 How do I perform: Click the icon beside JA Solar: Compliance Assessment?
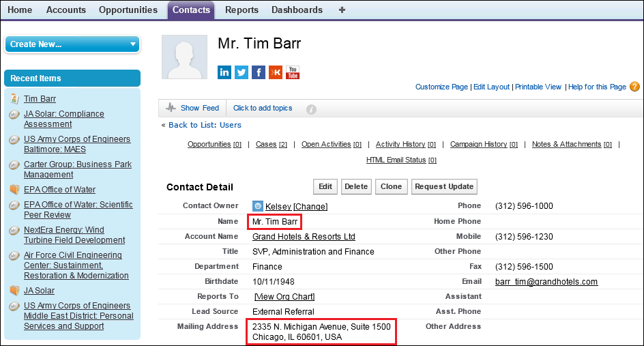click(14, 114)
